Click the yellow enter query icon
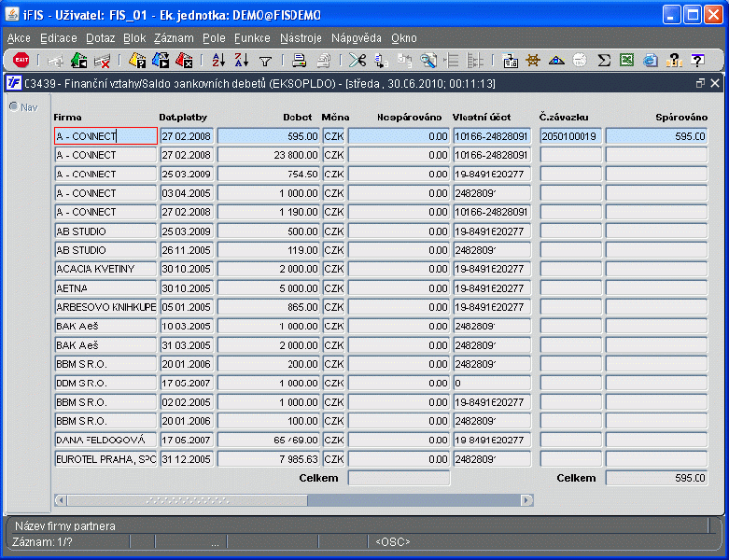Screen dimensions: 729x560 coord(137,61)
